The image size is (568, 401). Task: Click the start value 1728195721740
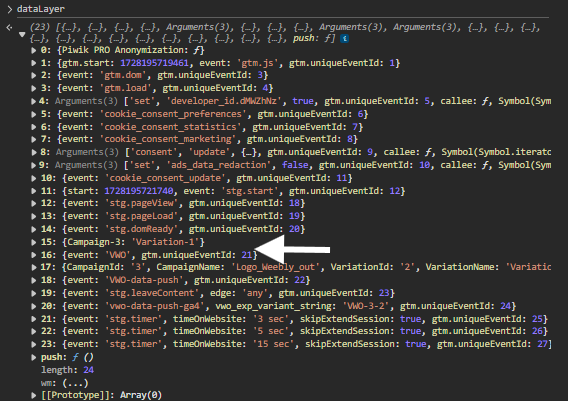tap(139, 191)
